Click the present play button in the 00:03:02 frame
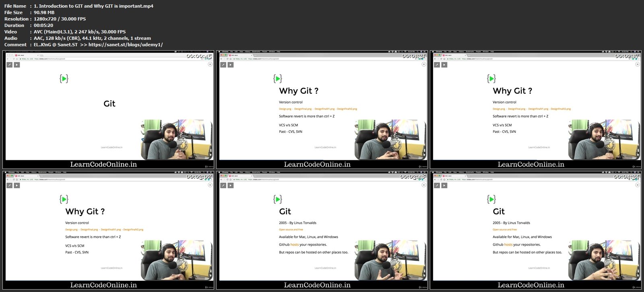Screen dimensions: 644x292 tap(17, 185)
